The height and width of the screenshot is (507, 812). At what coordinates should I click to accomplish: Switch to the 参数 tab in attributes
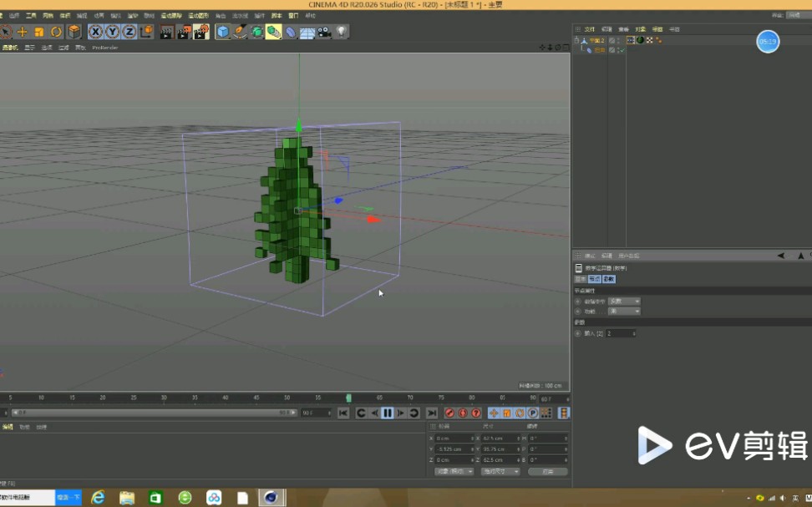610,278
